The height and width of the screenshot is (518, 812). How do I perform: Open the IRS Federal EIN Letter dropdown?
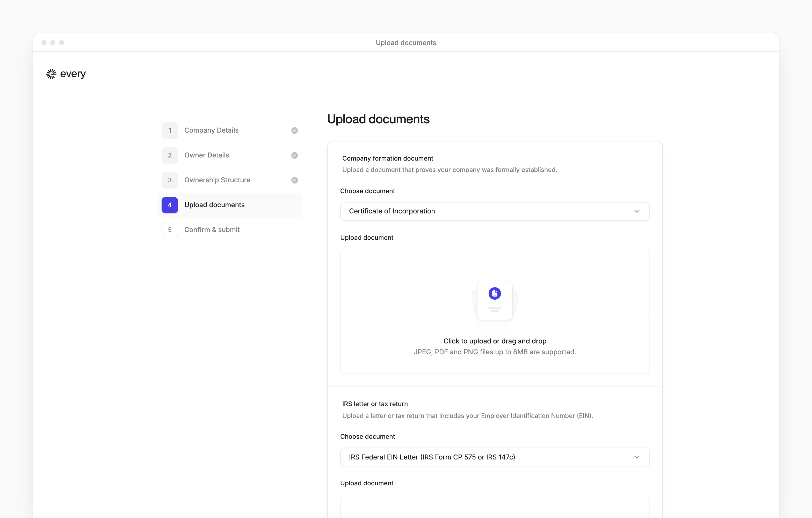pos(495,457)
